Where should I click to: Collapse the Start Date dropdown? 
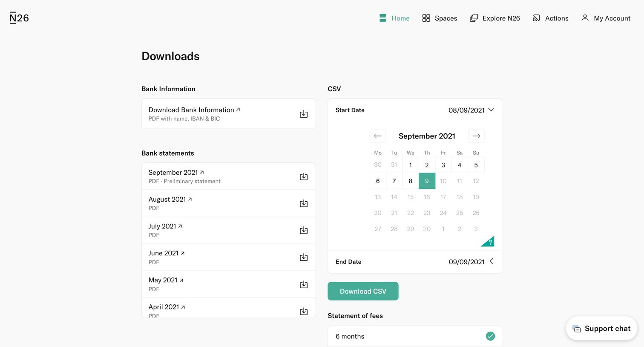491,110
